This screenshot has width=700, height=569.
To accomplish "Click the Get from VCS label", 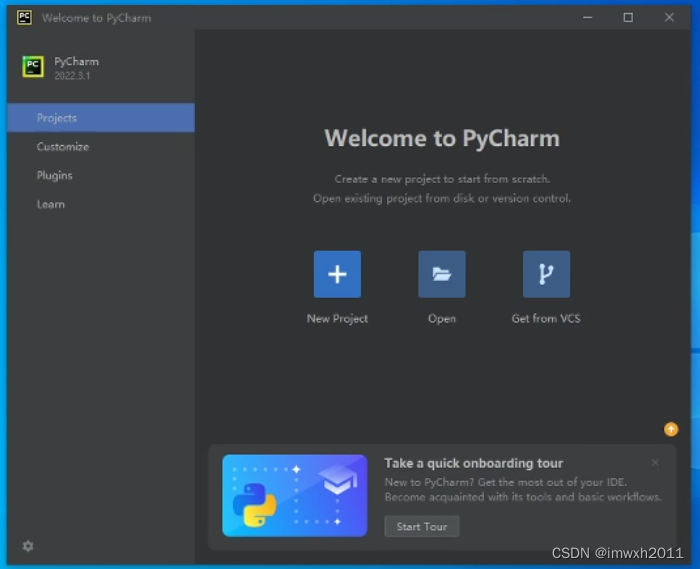I will [546, 319].
